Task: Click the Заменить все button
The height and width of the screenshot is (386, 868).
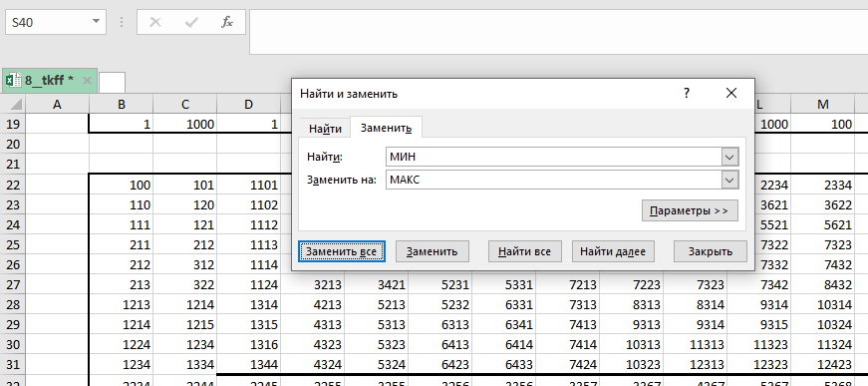Action: 341,251
